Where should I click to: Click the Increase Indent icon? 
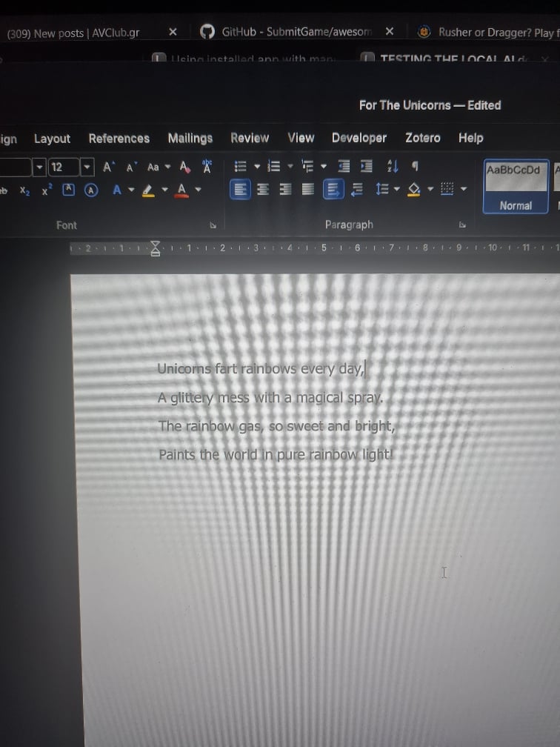[367, 166]
